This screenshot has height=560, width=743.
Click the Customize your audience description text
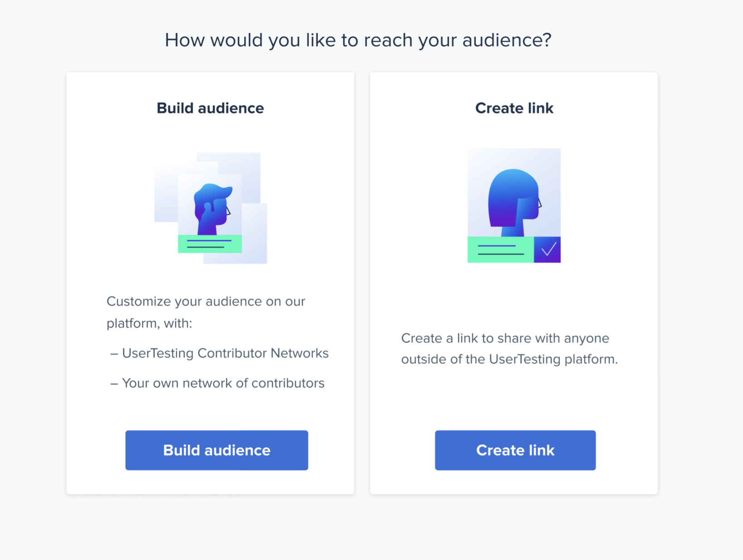click(x=206, y=312)
